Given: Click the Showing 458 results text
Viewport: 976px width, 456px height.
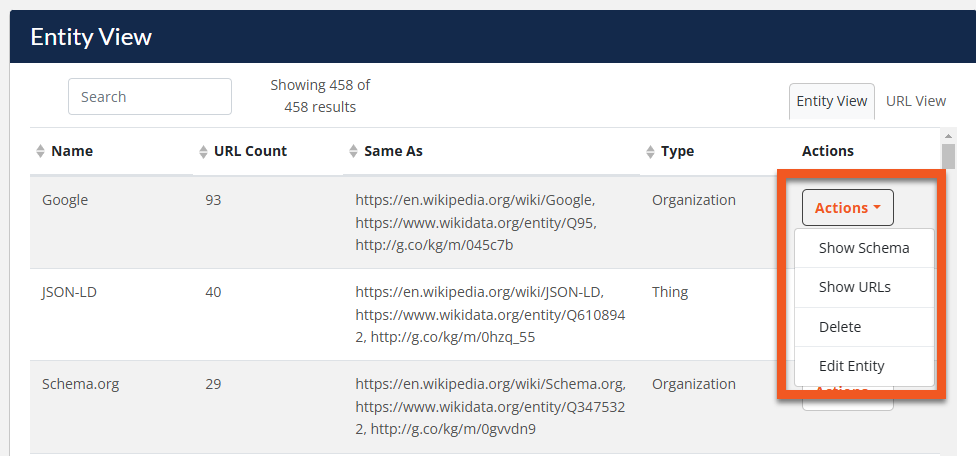Looking at the screenshot, I should pos(320,96).
